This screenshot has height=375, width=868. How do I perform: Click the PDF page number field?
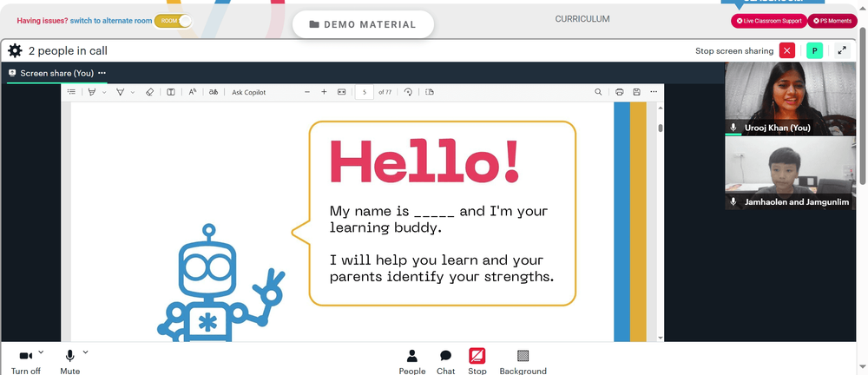coord(365,92)
